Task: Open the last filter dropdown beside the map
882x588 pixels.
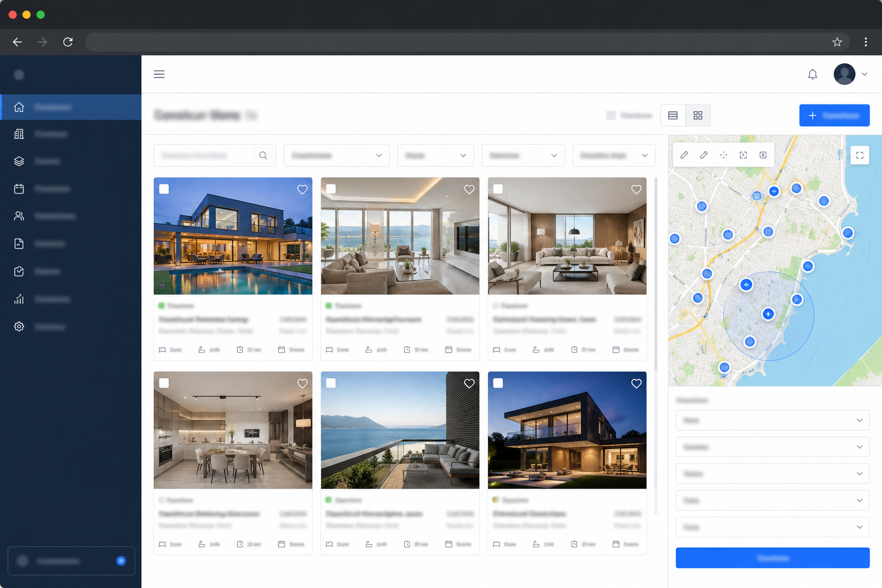Action: coord(614,156)
